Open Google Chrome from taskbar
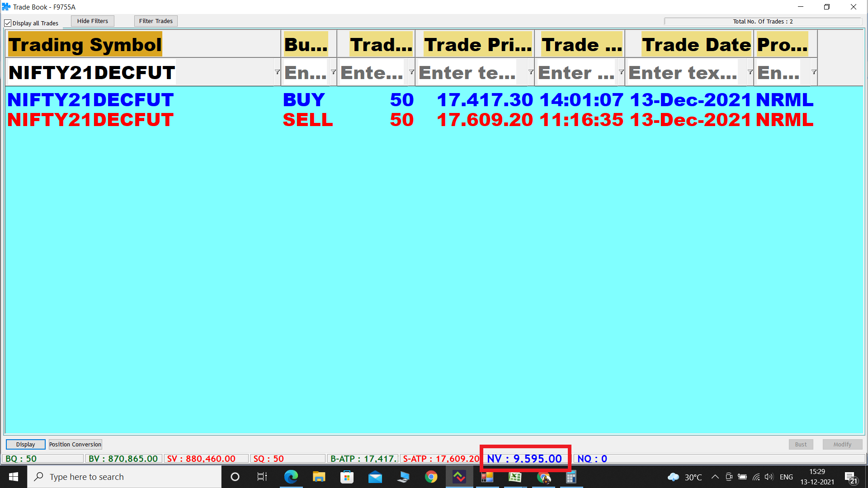The image size is (868, 488). 431,477
